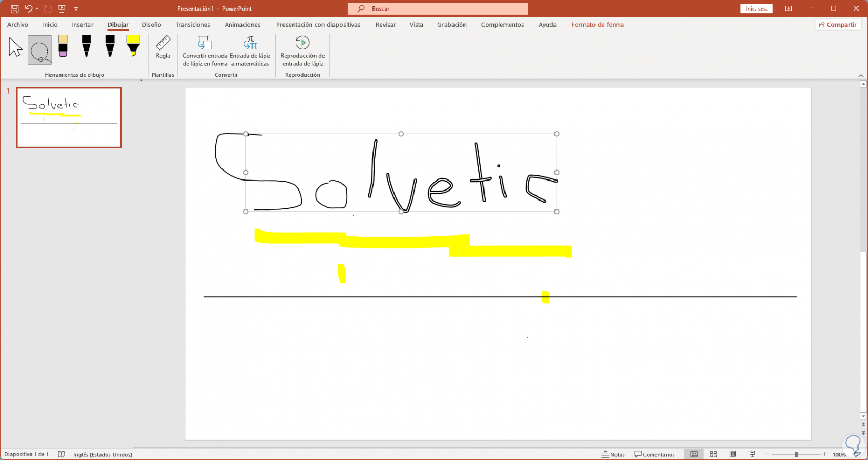The height and width of the screenshot is (460, 868).
Task: Click Convertir entrada de lápiz en forma
Action: pos(205,51)
